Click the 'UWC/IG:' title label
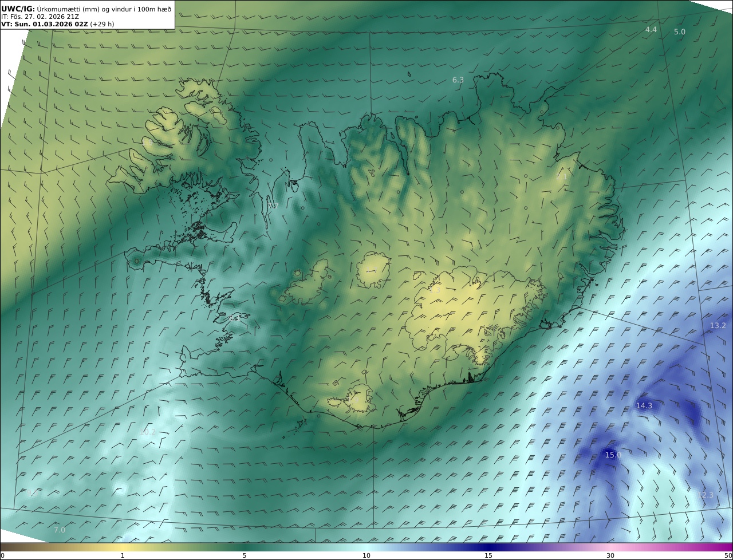The image size is (733, 560). pos(18,9)
